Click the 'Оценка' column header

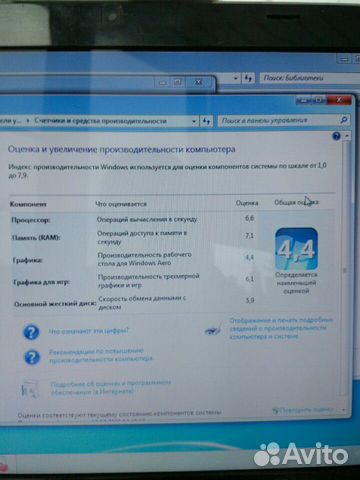coord(247,203)
